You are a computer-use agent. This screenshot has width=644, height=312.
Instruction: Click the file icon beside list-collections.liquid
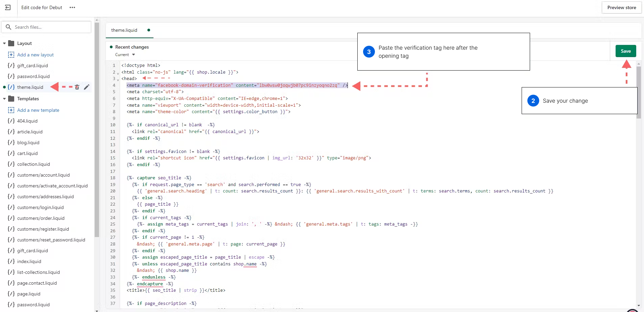point(11,272)
